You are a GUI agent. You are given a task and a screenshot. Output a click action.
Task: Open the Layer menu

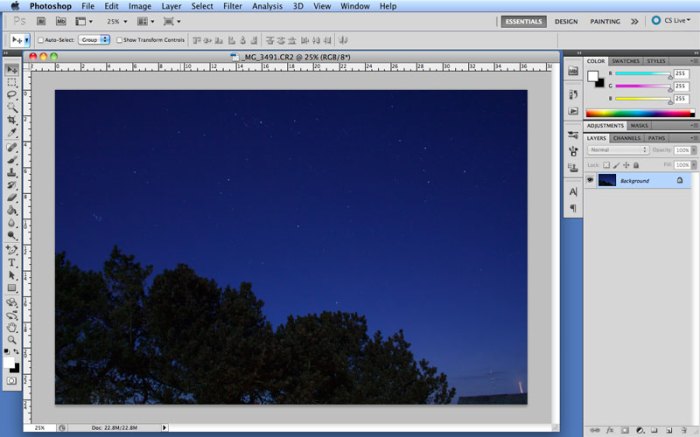pyautogui.click(x=171, y=6)
